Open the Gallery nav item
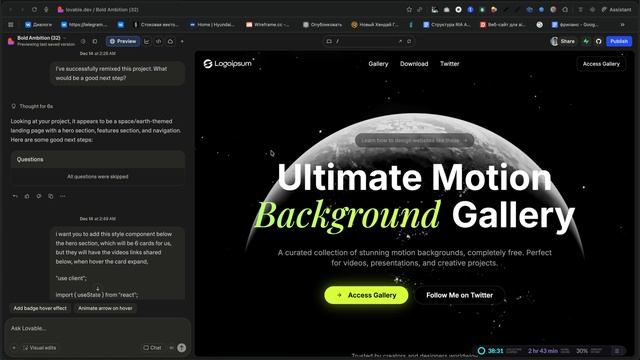This screenshot has height=360, width=640. pyautogui.click(x=378, y=64)
